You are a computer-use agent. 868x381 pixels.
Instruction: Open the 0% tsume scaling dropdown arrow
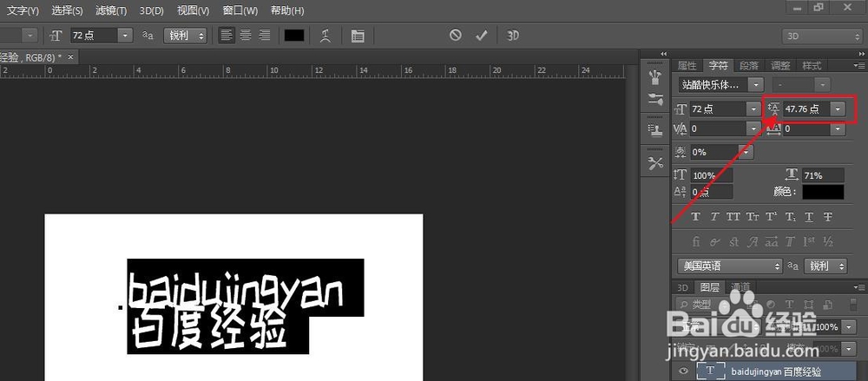746,152
